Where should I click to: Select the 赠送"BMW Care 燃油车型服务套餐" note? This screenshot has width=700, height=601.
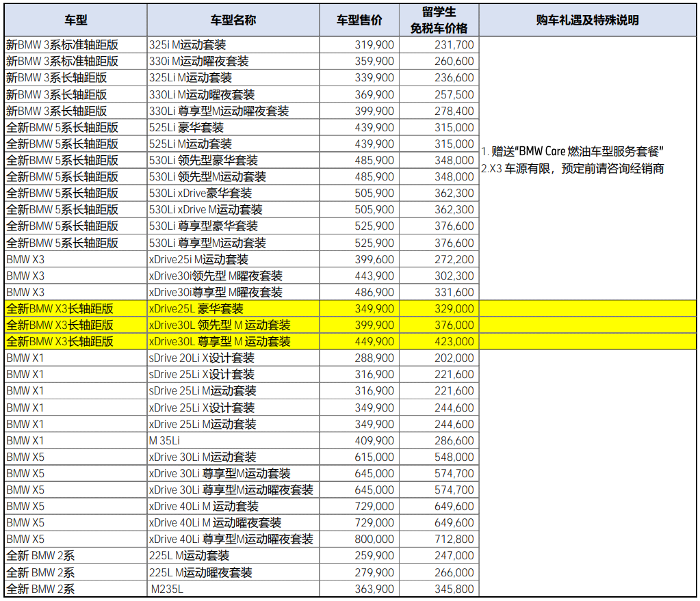click(572, 152)
